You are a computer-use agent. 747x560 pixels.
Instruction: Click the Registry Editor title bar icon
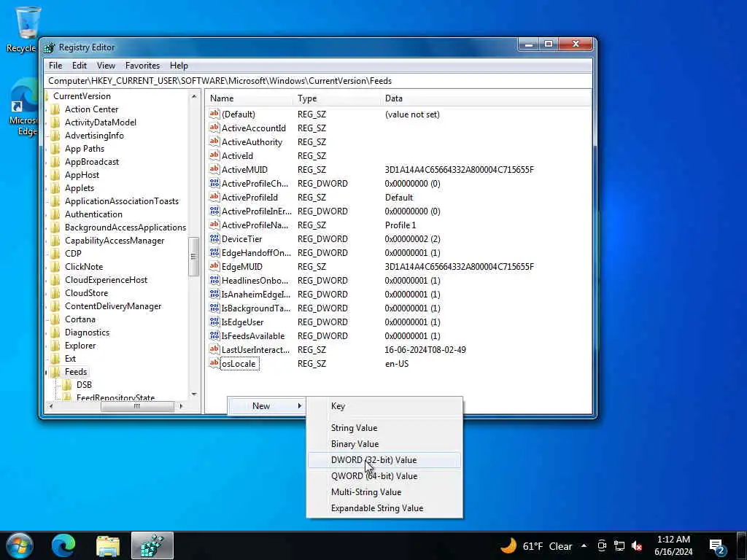[x=49, y=47]
